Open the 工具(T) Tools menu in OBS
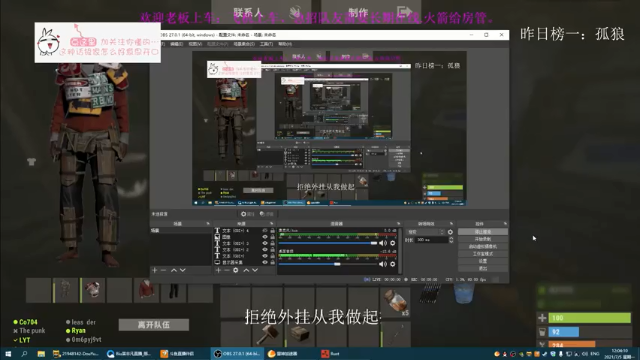The height and width of the screenshot is (360, 640). [267, 44]
